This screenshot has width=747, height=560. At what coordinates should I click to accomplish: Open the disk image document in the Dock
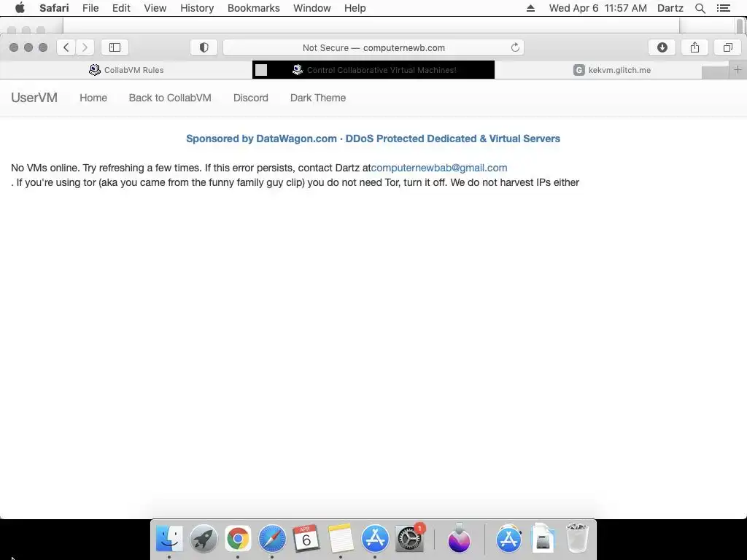coord(543,539)
